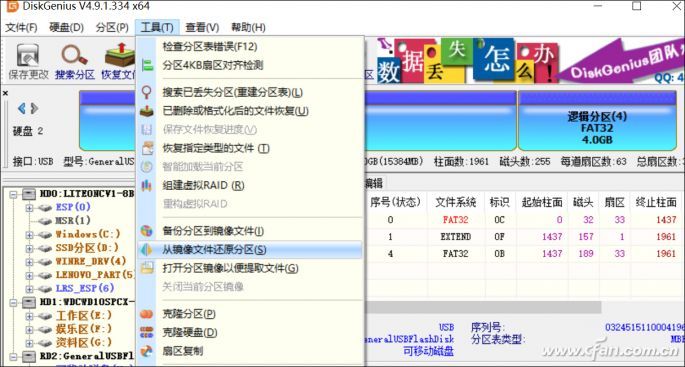Click the 克隆分区 icon
The width and height of the screenshot is (685, 367).
[147, 314]
